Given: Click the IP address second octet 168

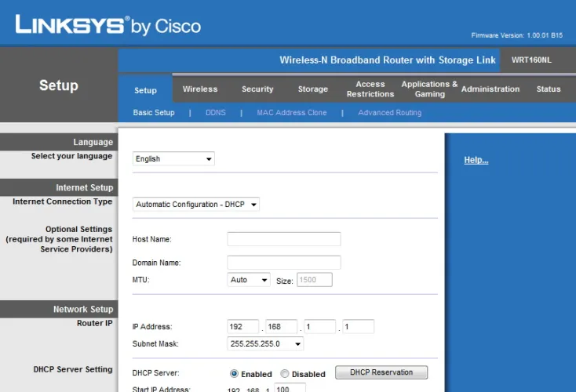Looking at the screenshot, I should coord(282,327).
